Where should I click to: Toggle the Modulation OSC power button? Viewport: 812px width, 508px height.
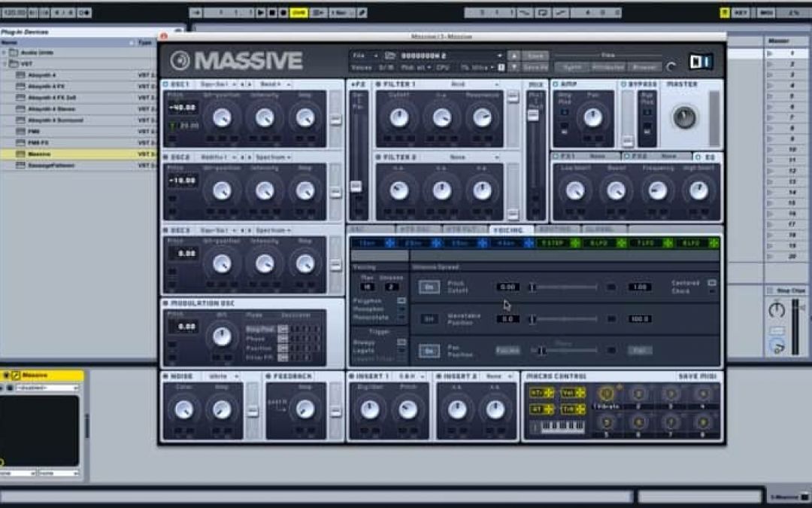click(x=165, y=303)
